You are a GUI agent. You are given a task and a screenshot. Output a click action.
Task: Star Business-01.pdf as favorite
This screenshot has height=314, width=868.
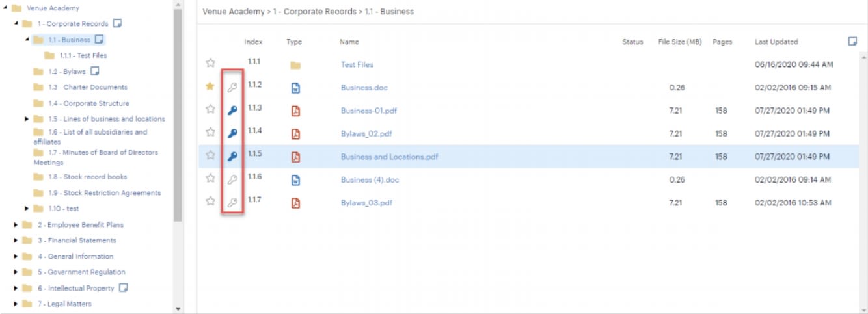pyautogui.click(x=210, y=109)
